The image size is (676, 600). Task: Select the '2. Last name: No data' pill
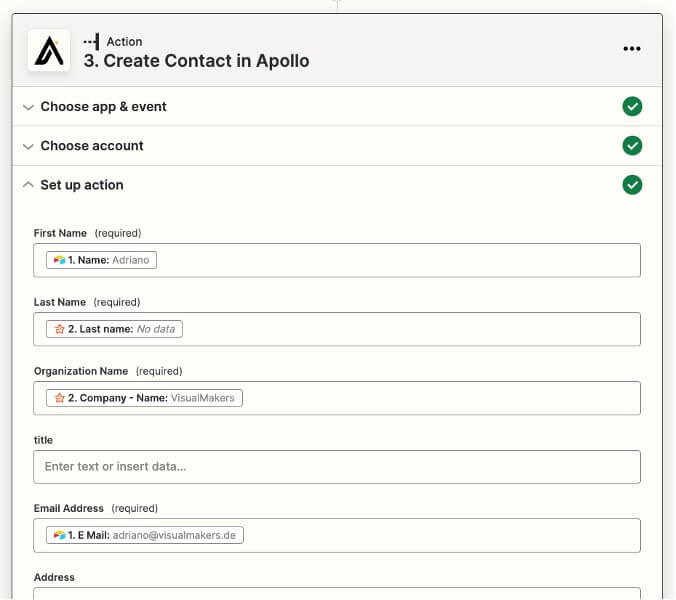point(114,329)
